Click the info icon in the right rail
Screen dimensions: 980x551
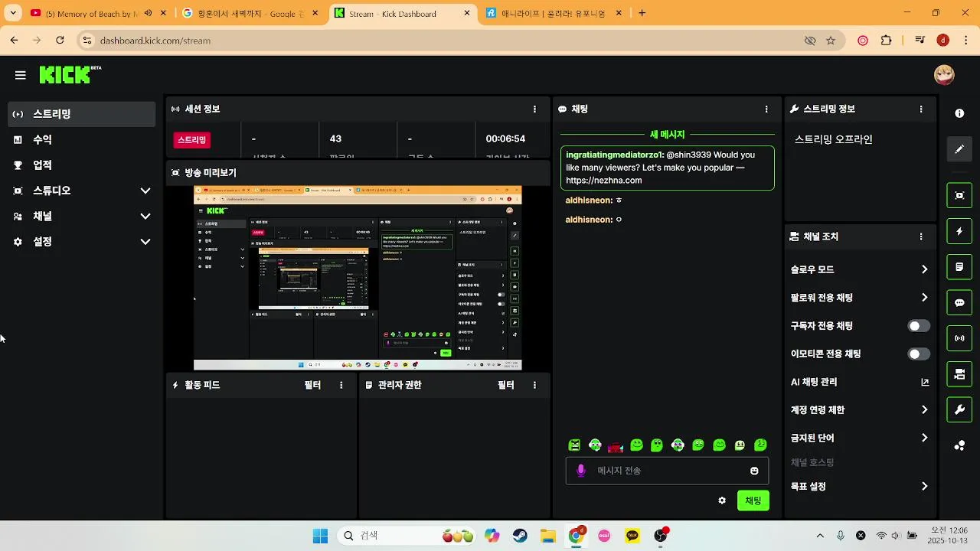pyautogui.click(x=959, y=113)
